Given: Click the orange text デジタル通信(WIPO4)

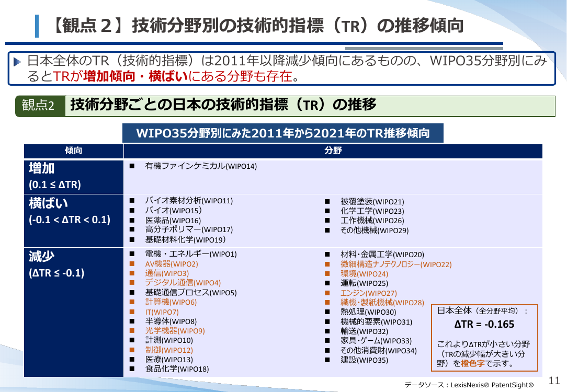Looking at the screenshot, I should point(183,283).
